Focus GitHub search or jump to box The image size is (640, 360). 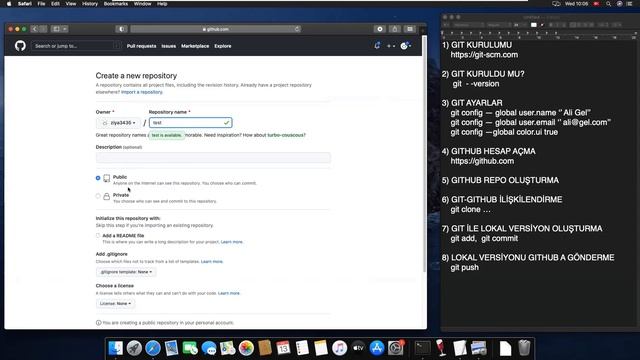tap(76, 46)
